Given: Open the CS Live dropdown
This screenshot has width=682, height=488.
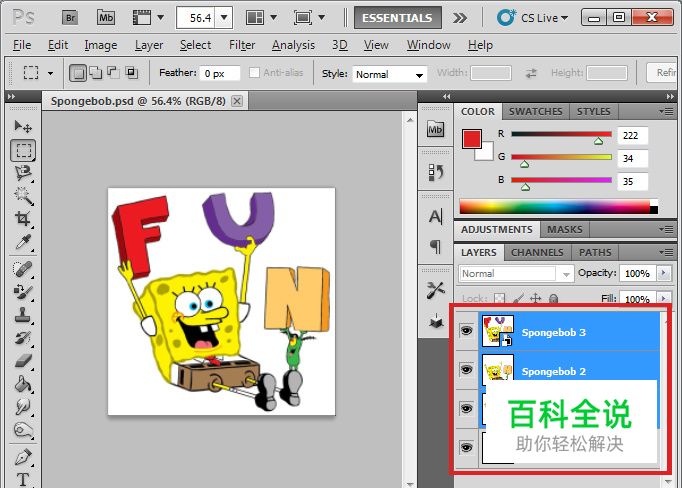Looking at the screenshot, I should point(533,18).
